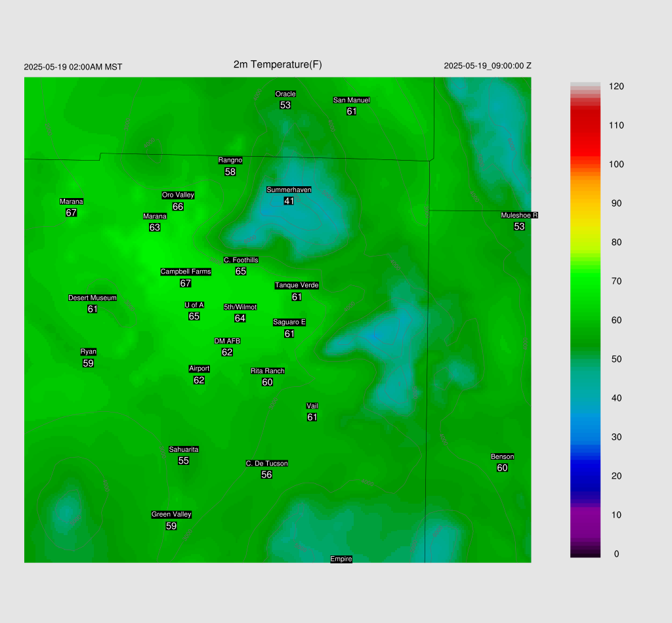Click the colorbar tick label 0

616,554
